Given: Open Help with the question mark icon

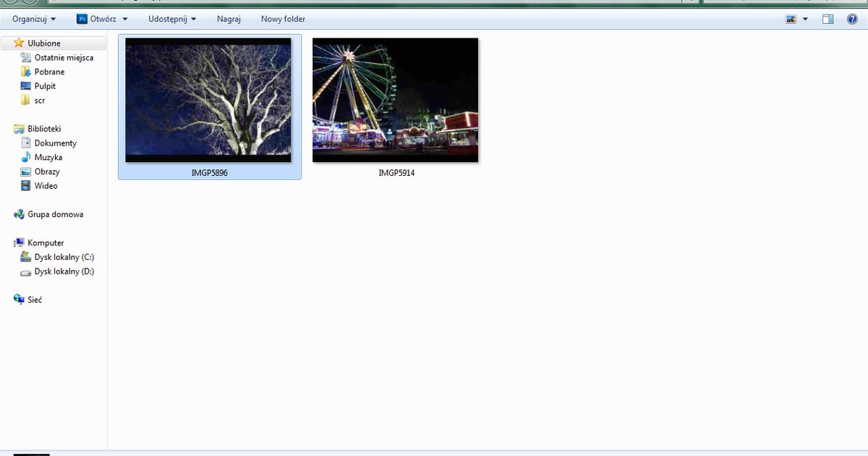Looking at the screenshot, I should (x=852, y=19).
